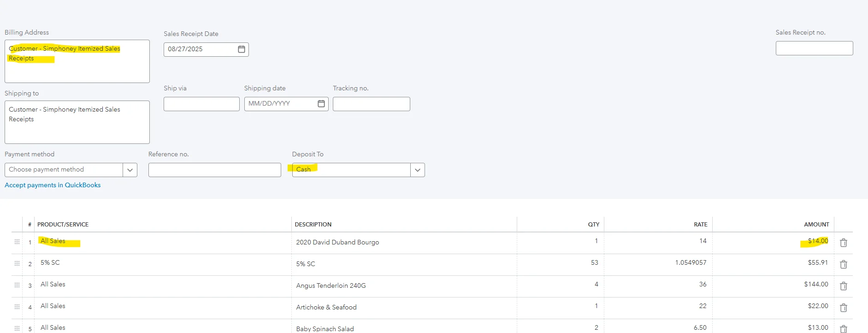Follow the Accept payments in QuickBooks link
The height and width of the screenshot is (333, 868).
point(53,185)
